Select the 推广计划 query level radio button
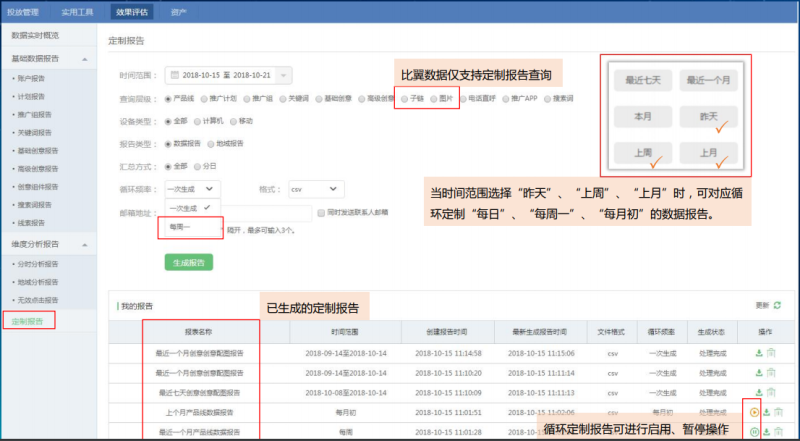 point(204,99)
